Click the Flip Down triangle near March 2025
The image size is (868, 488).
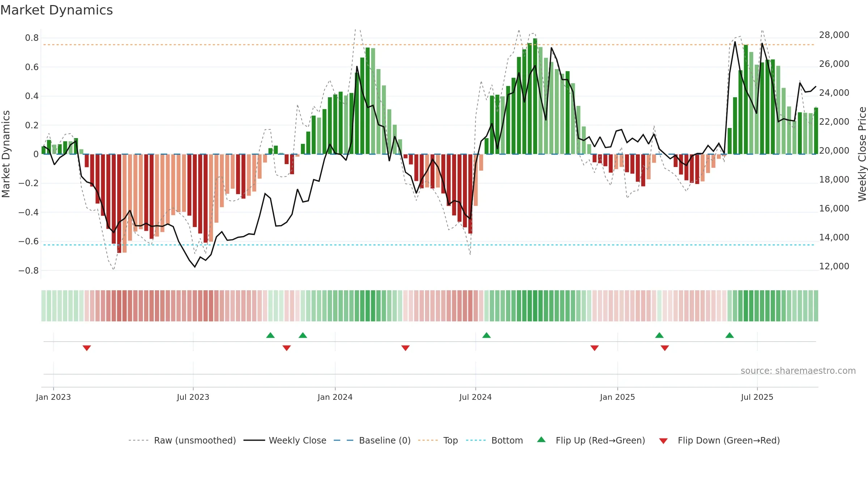(x=665, y=348)
